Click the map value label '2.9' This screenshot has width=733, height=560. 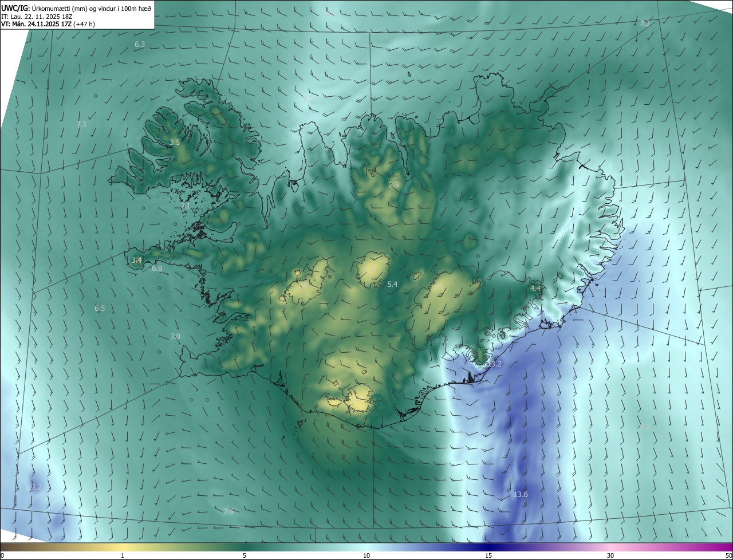pyautogui.click(x=394, y=184)
